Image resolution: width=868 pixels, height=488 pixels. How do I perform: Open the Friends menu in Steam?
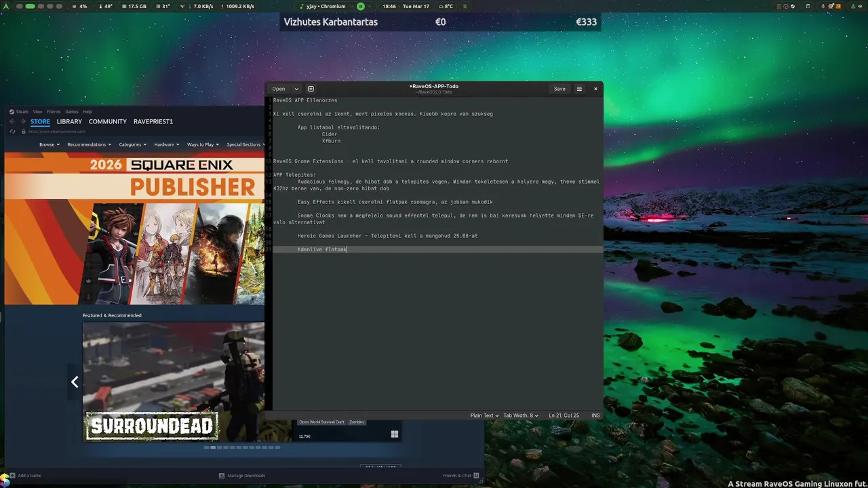click(x=54, y=112)
